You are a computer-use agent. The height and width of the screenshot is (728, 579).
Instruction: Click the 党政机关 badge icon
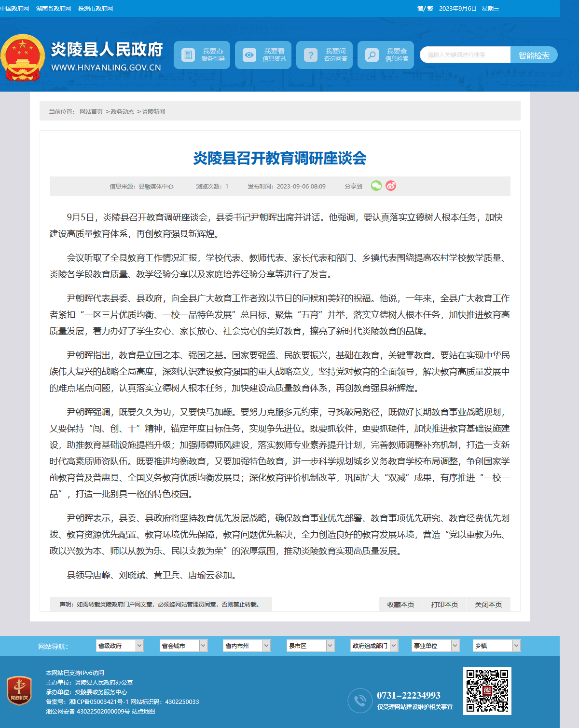tap(19, 690)
